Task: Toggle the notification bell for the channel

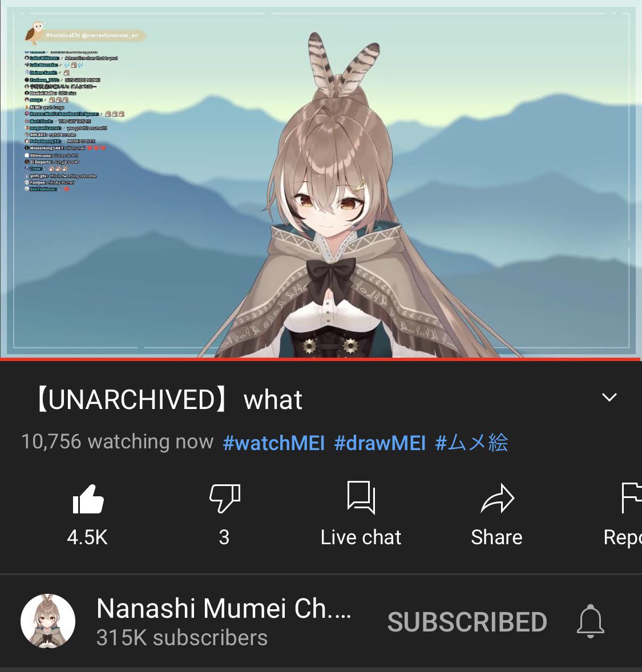Action: pos(591,621)
